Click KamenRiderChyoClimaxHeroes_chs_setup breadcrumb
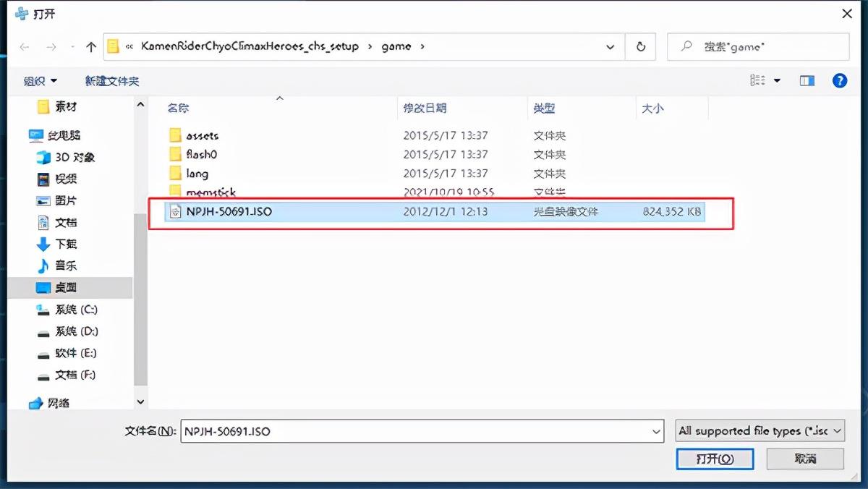 pyautogui.click(x=250, y=46)
